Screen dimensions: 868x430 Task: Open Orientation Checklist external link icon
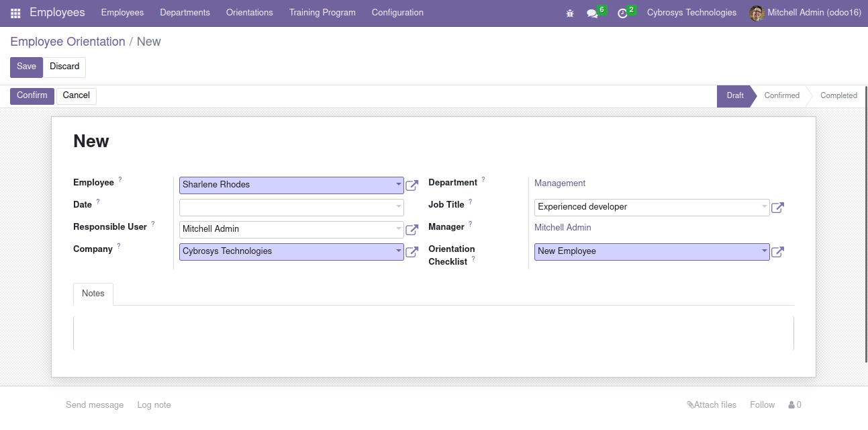[777, 252]
